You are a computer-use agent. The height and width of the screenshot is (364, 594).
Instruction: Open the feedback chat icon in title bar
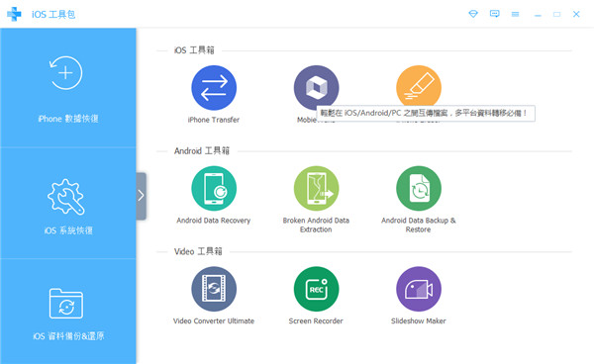(494, 14)
